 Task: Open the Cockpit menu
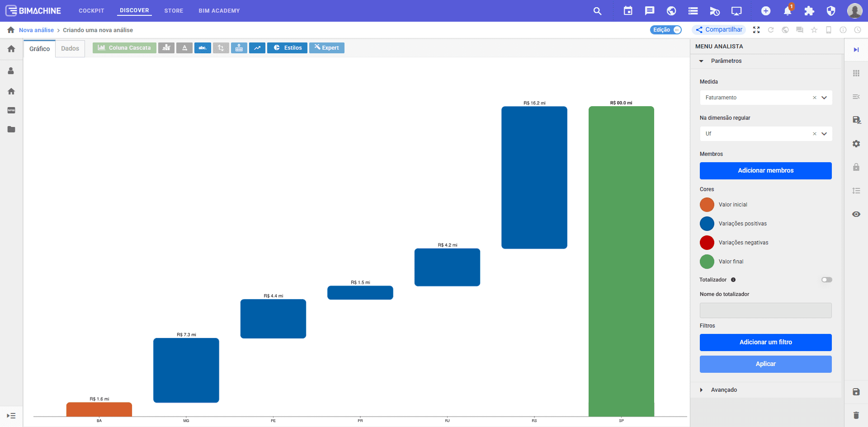[x=91, y=11]
